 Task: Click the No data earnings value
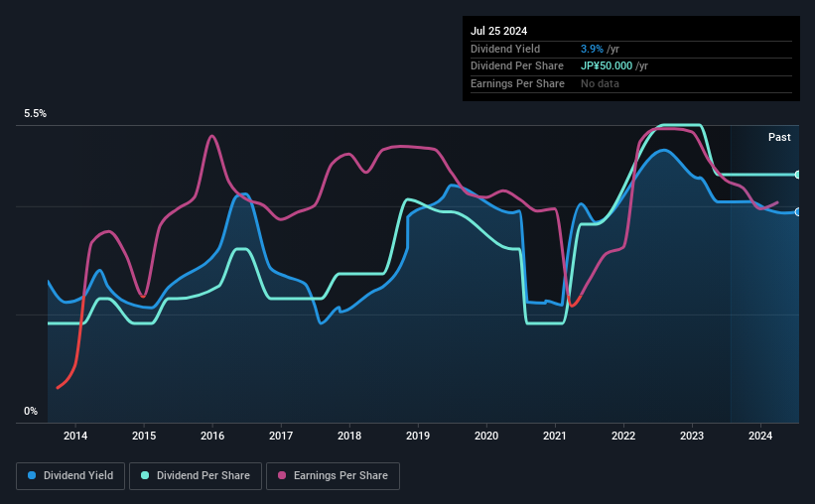click(x=600, y=83)
